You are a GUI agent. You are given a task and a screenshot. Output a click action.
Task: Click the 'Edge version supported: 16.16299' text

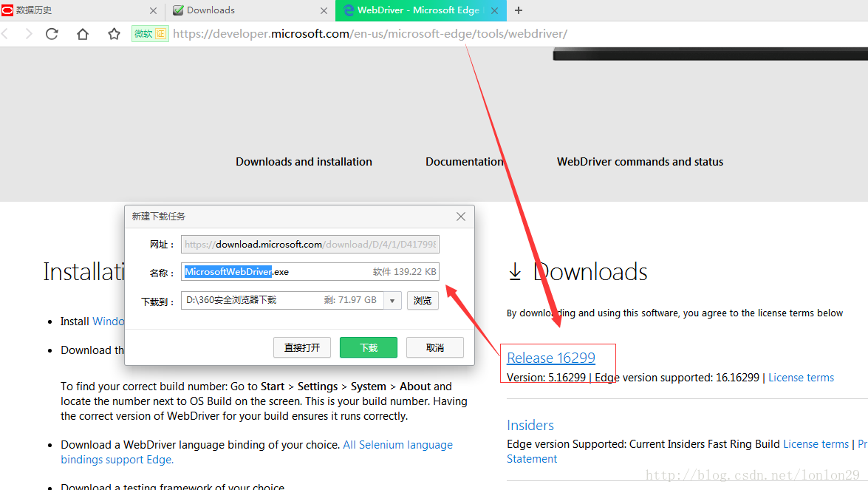point(677,378)
